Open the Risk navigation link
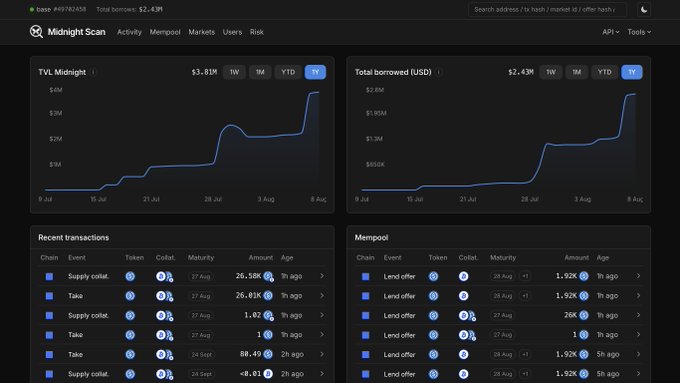This screenshot has width=680, height=383. coord(257,32)
